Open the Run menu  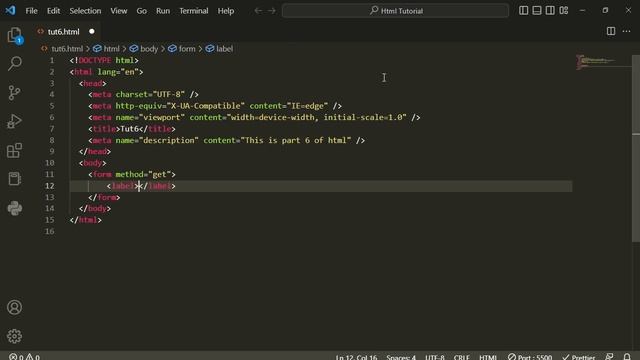(163, 11)
